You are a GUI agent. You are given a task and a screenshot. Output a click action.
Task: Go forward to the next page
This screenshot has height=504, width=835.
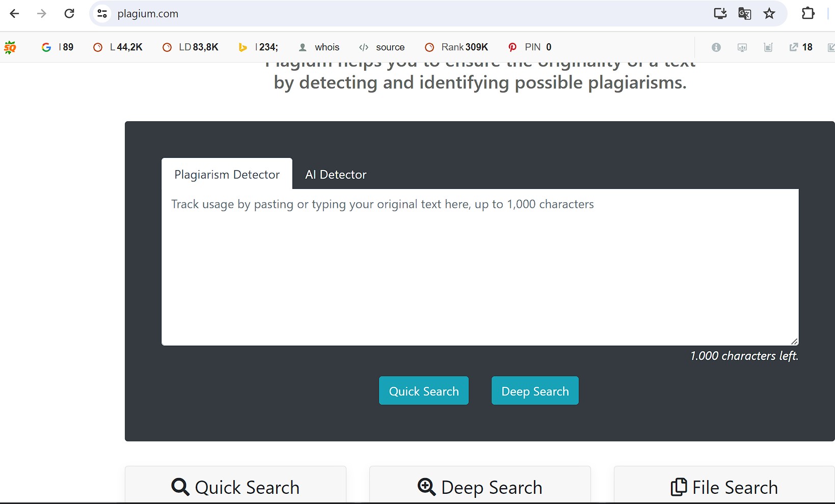[42, 14]
